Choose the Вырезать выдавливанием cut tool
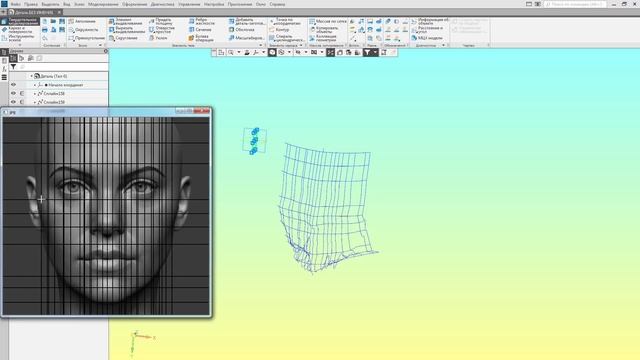Screen dimensions: 640x360 coord(127,30)
